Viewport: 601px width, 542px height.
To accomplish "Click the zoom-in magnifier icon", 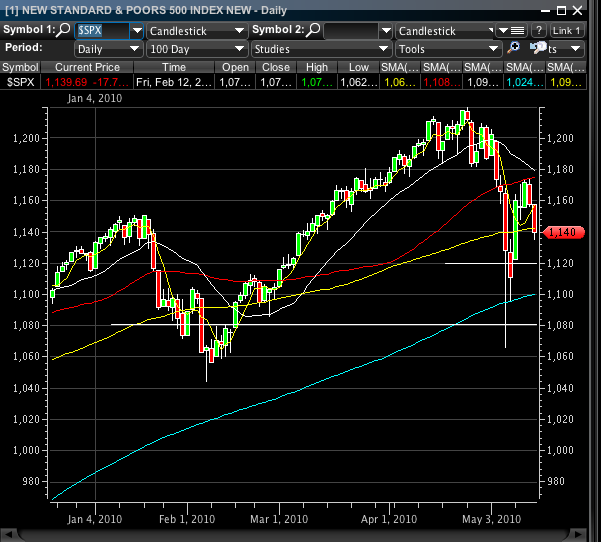I will [x=513, y=48].
